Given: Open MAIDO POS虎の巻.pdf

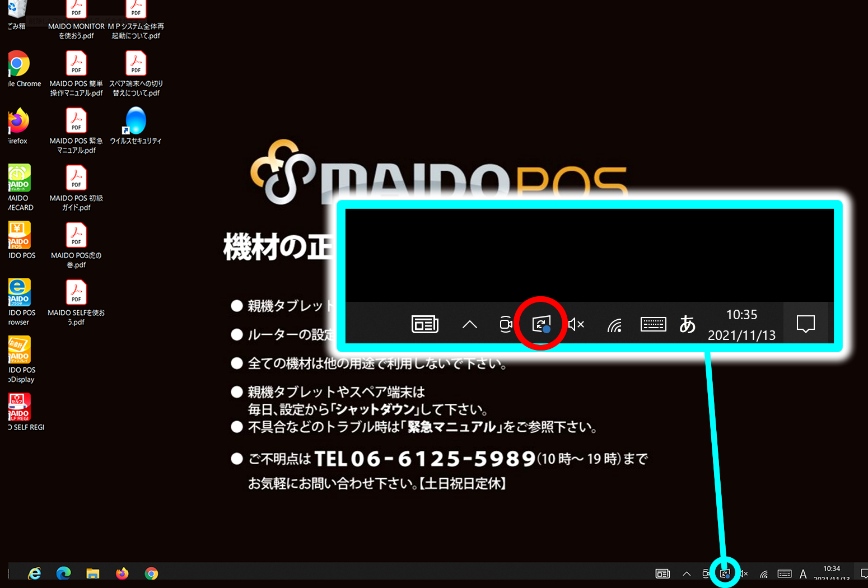Looking at the screenshot, I should 76,245.
